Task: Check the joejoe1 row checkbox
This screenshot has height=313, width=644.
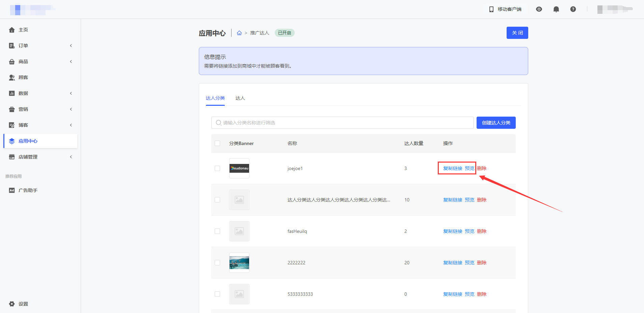Action: click(217, 168)
